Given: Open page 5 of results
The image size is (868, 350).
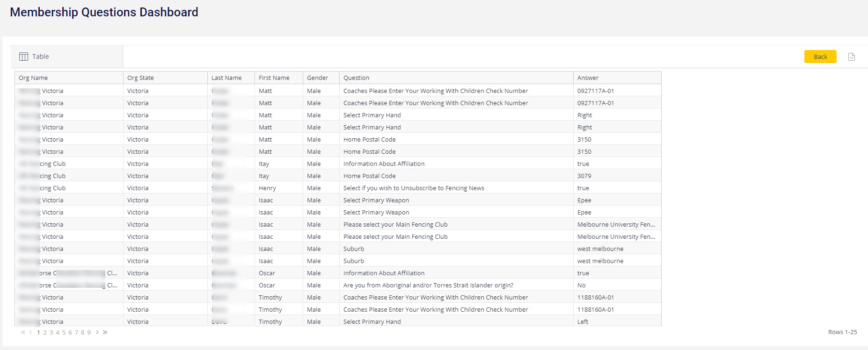Looking at the screenshot, I should click(64, 332).
